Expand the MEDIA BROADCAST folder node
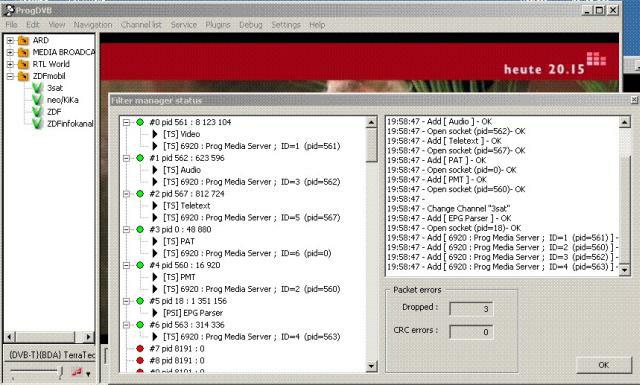 tap(10, 52)
